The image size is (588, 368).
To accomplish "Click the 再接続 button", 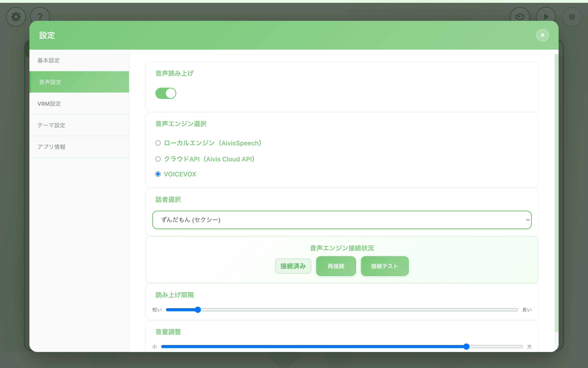I will 336,266.
